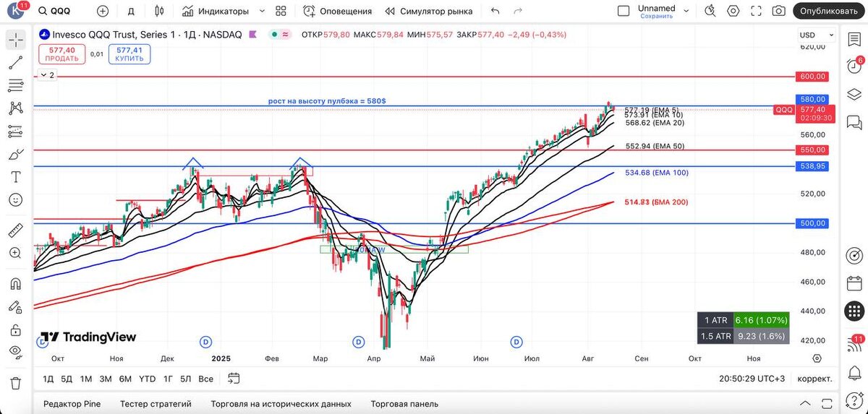Image resolution: width=868 pixels, height=414 pixels.
Task: Select the trend line drawing tool
Action: [x=16, y=63]
